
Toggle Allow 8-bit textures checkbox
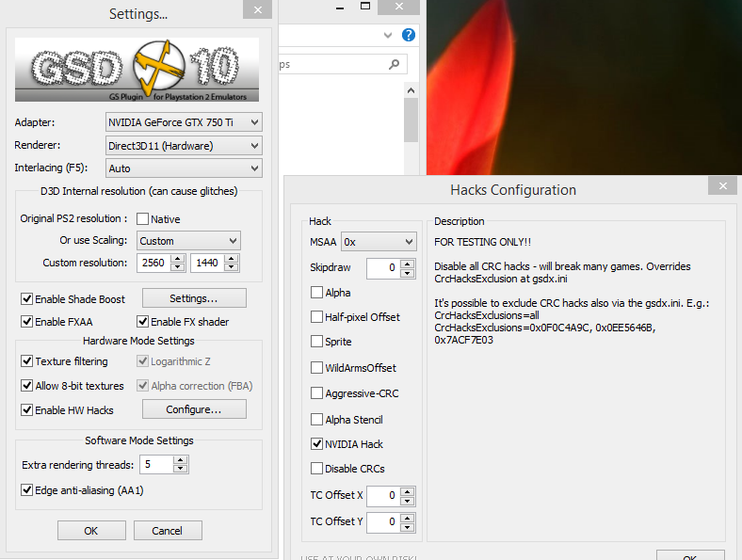[26, 386]
